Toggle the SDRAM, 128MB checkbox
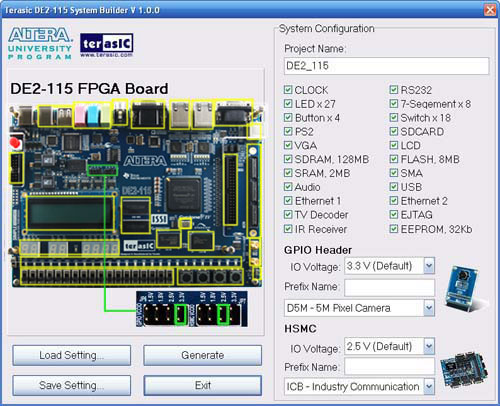Image resolution: width=500 pixels, height=406 pixels. [x=288, y=159]
